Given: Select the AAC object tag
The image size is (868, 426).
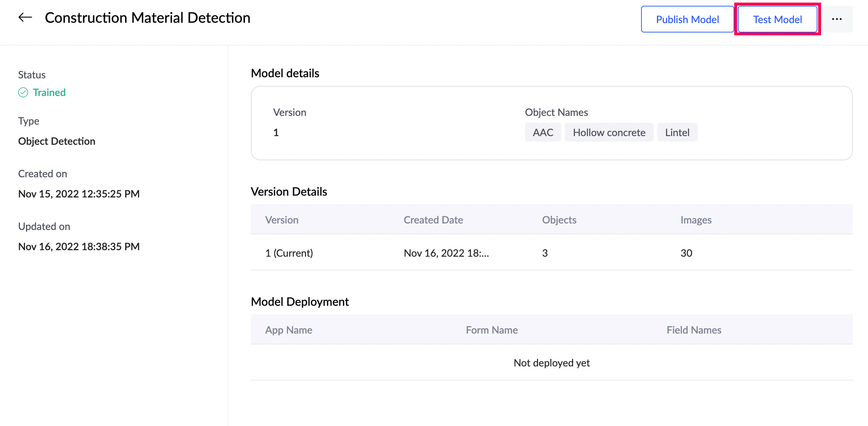Looking at the screenshot, I should tap(543, 132).
